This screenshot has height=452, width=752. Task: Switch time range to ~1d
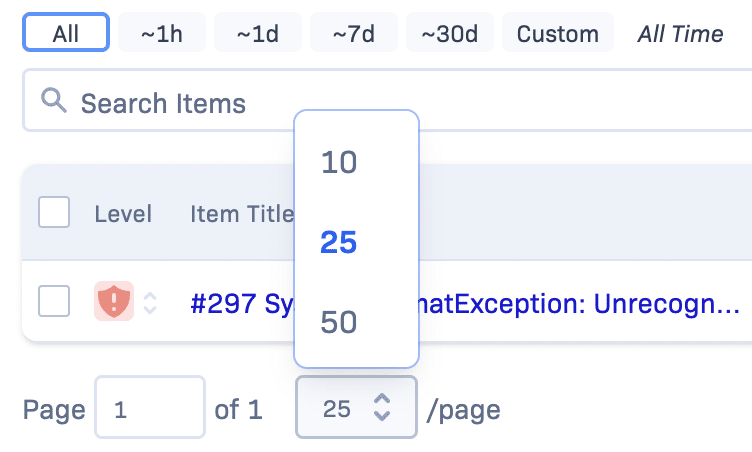pos(258,34)
